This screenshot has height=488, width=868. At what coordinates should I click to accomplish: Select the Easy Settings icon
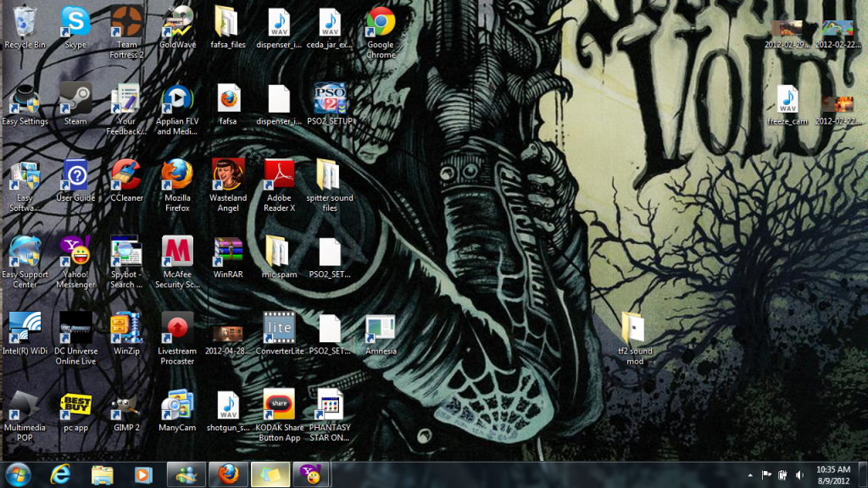tap(25, 104)
